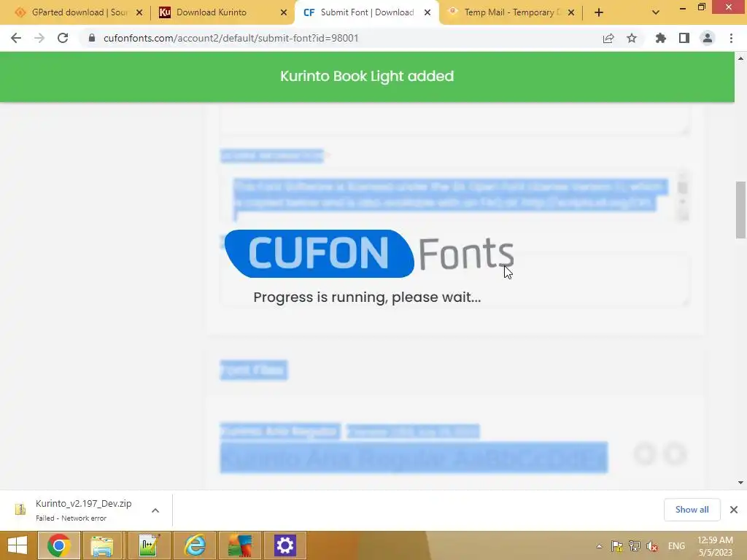The height and width of the screenshot is (560, 747).
Task: Bookmark this page with star icon
Action: (x=632, y=38)
